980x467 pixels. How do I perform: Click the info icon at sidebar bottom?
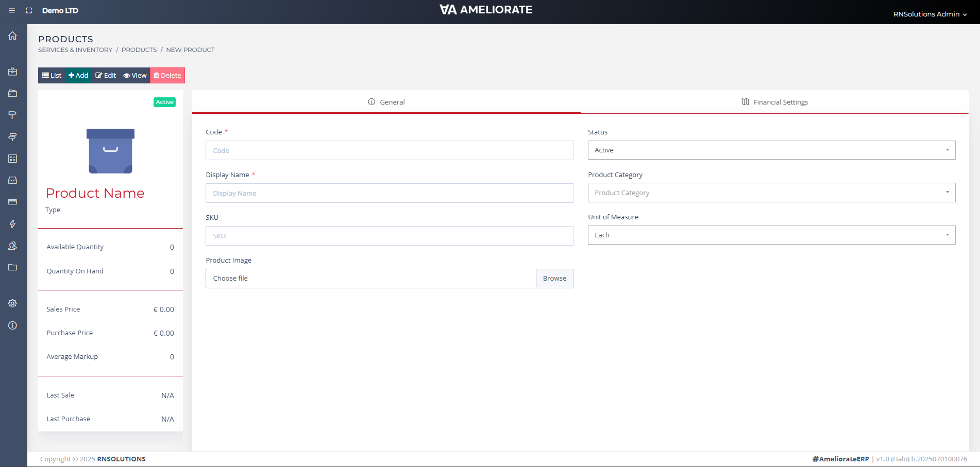pyautogui.click(x=12, y=325)
